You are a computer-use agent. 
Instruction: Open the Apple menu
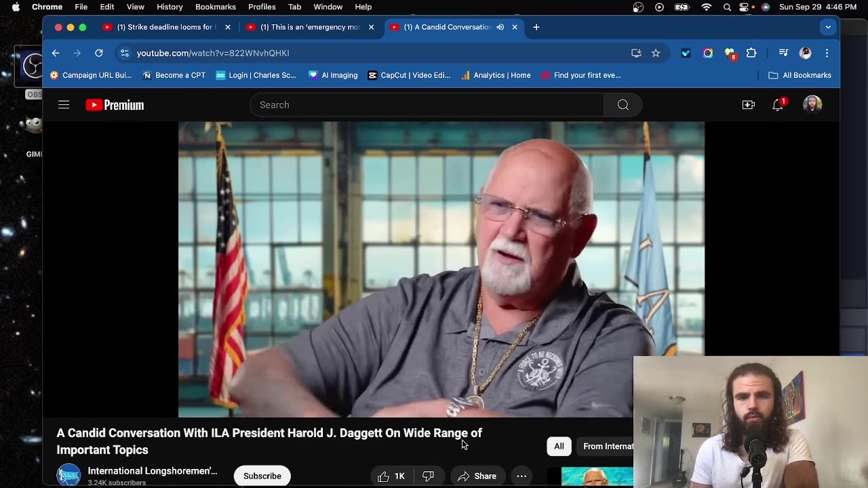point(16,7)
